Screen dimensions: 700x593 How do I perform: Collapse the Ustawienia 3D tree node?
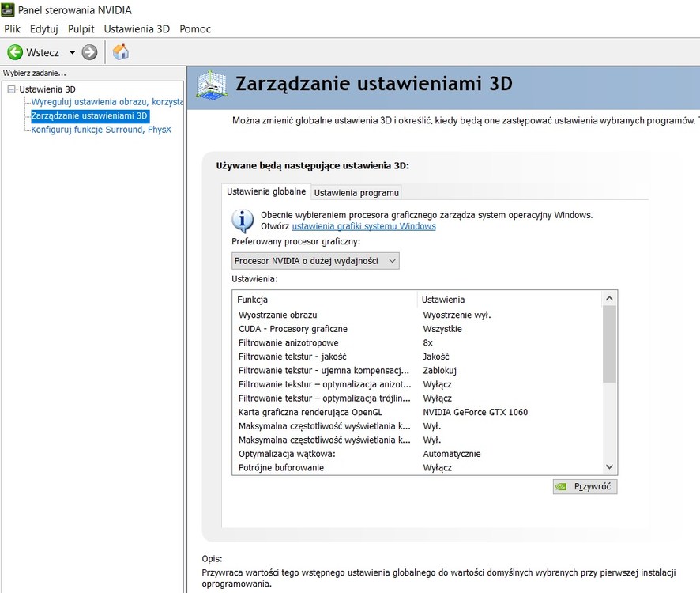(12, 89)
